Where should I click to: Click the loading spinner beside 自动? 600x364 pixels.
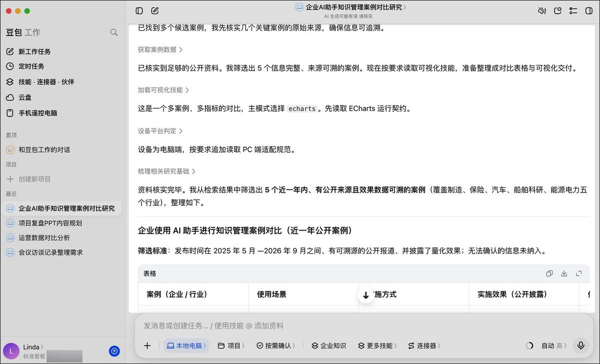[x=529, y=346]
